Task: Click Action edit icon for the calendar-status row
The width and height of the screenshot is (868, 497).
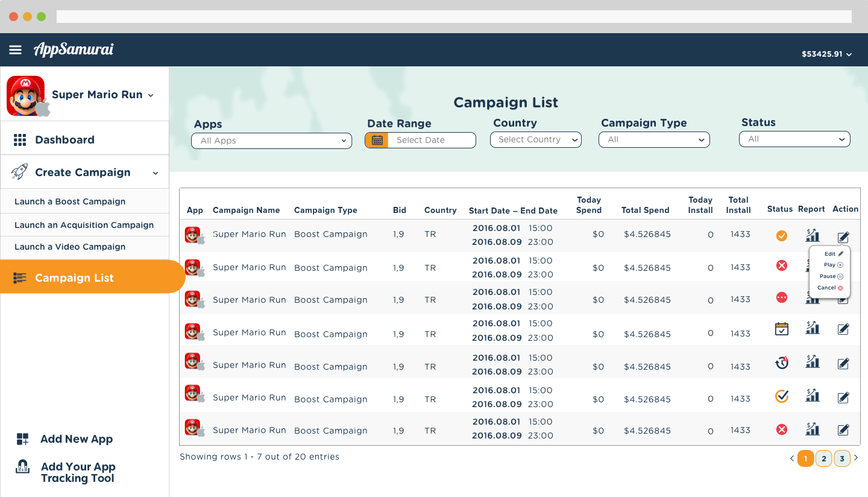Action: pos(843,329)
